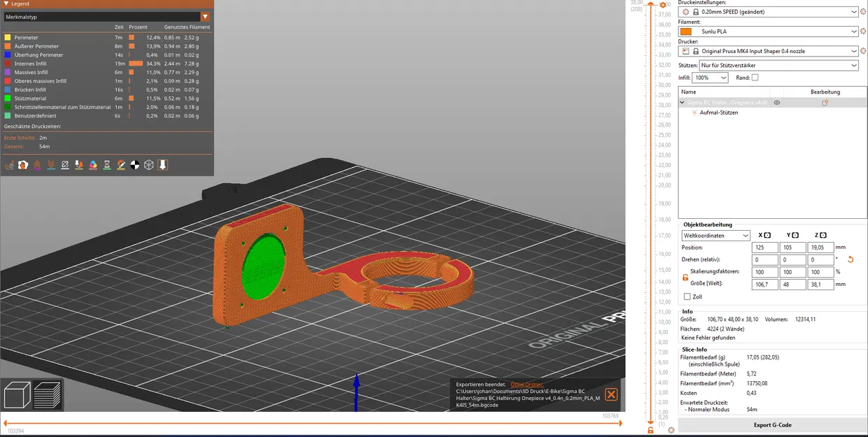Toggle color changes icon with colored circles
The image size is (868, 437).
[x=93, y=165]
